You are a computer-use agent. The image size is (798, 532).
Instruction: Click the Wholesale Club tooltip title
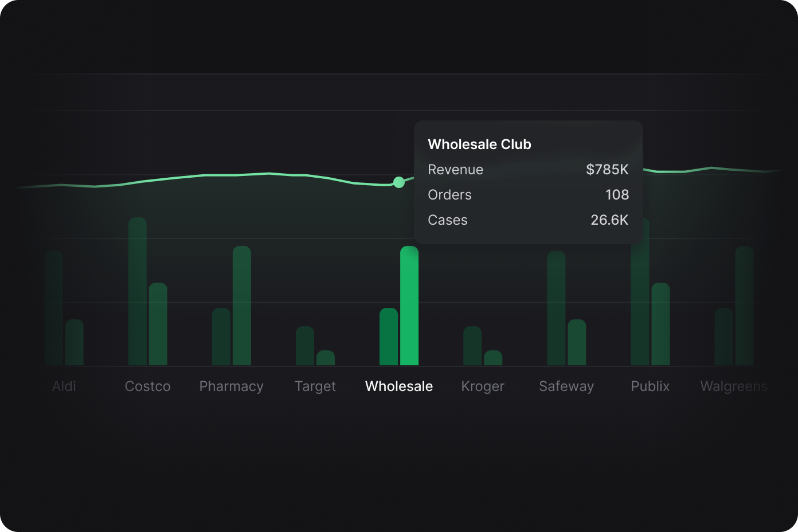point(479,144)
